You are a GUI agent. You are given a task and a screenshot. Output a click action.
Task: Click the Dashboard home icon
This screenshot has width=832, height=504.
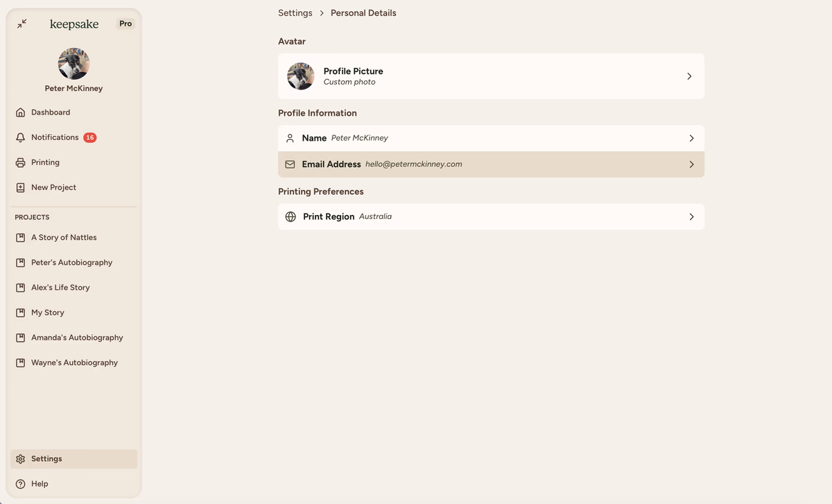coord(21,112)
